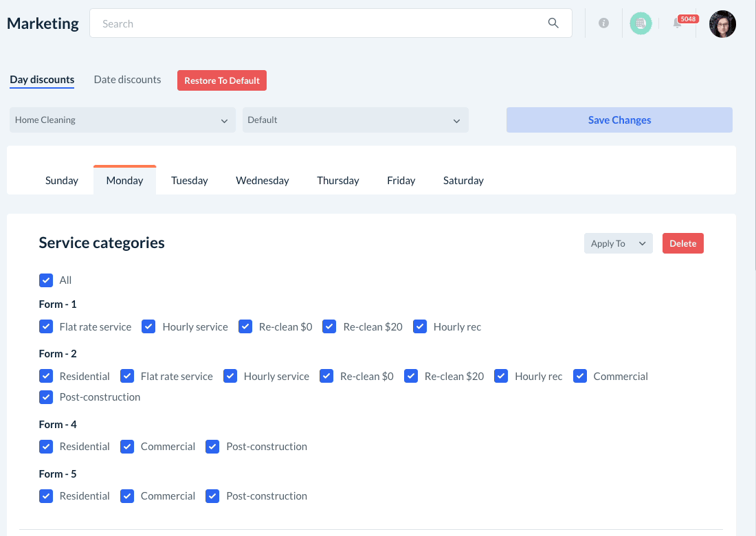This screenshot has height=536, width=756.
Task: Select the Saturday day tab
Action: [463, 181]
